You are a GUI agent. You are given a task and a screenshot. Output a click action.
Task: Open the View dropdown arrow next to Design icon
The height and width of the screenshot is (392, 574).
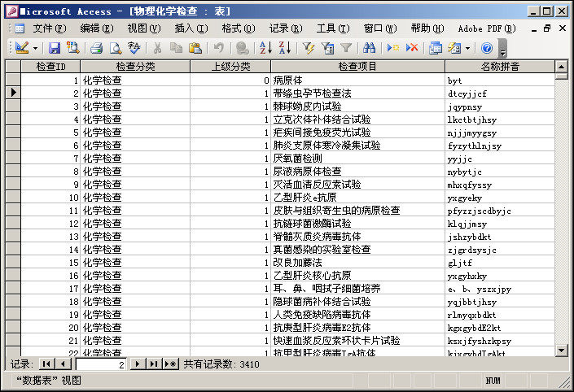click(x=35, y=48)
